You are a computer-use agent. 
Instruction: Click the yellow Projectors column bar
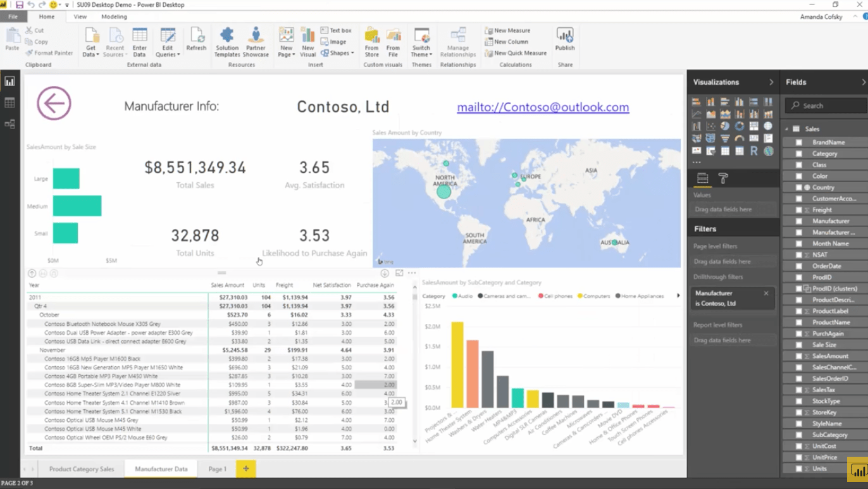(x=457, y=365)
